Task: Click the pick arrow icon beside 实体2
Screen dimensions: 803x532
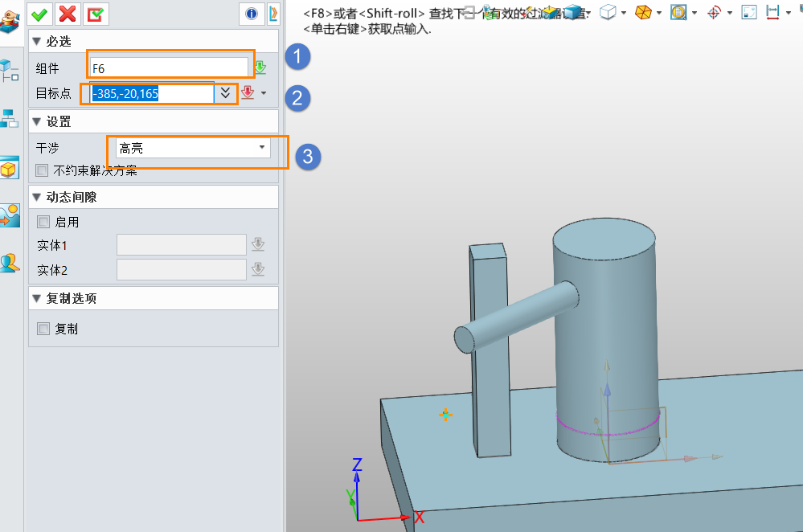Action: coord(258,269)
